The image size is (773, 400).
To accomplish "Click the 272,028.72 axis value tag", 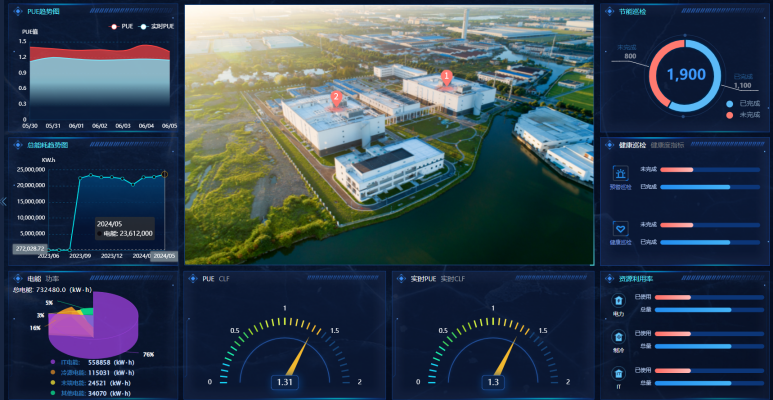I will 29,249.
